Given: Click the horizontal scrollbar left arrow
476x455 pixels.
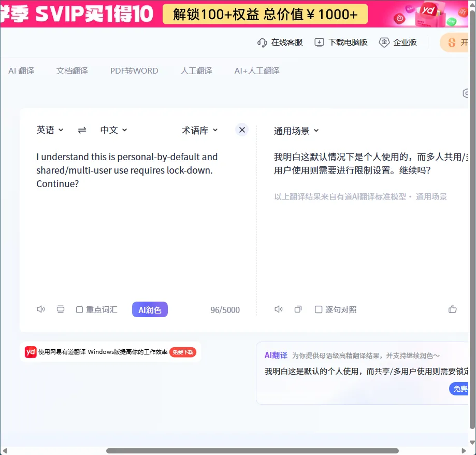Looking at the screenshot, I should pos(4,451).
